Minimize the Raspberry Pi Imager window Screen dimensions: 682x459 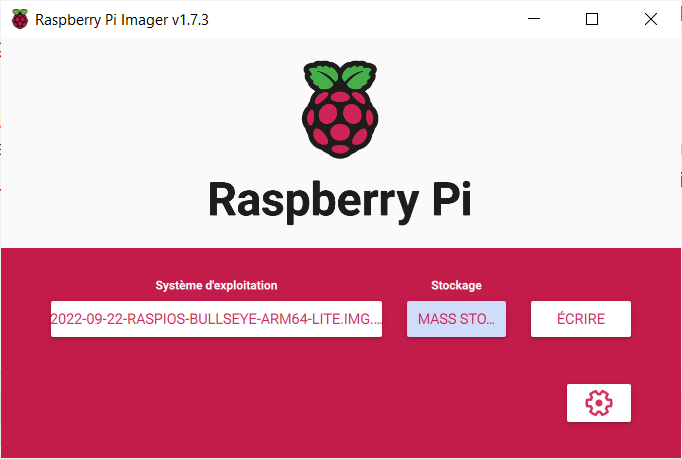click(x=534, y=19)
